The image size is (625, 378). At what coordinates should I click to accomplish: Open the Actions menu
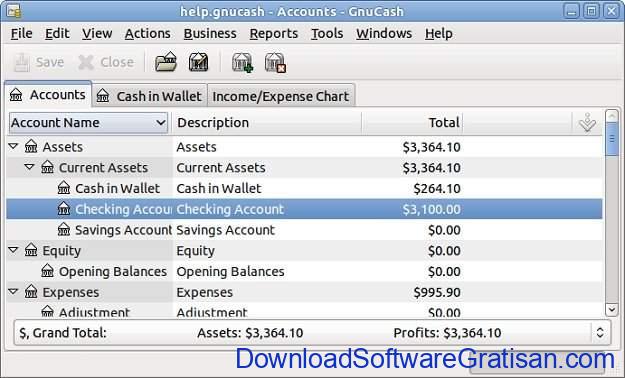coord(147,33)
